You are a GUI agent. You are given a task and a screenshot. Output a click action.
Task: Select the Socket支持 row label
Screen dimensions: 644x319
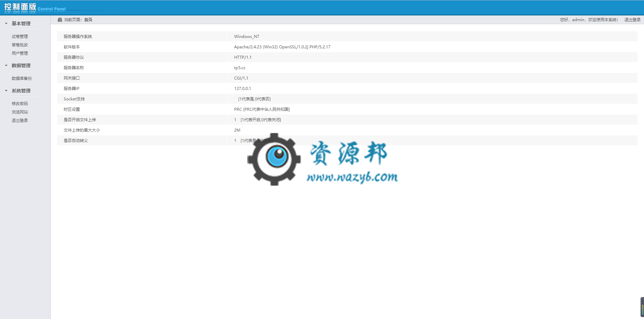click(x=74, y=99)
